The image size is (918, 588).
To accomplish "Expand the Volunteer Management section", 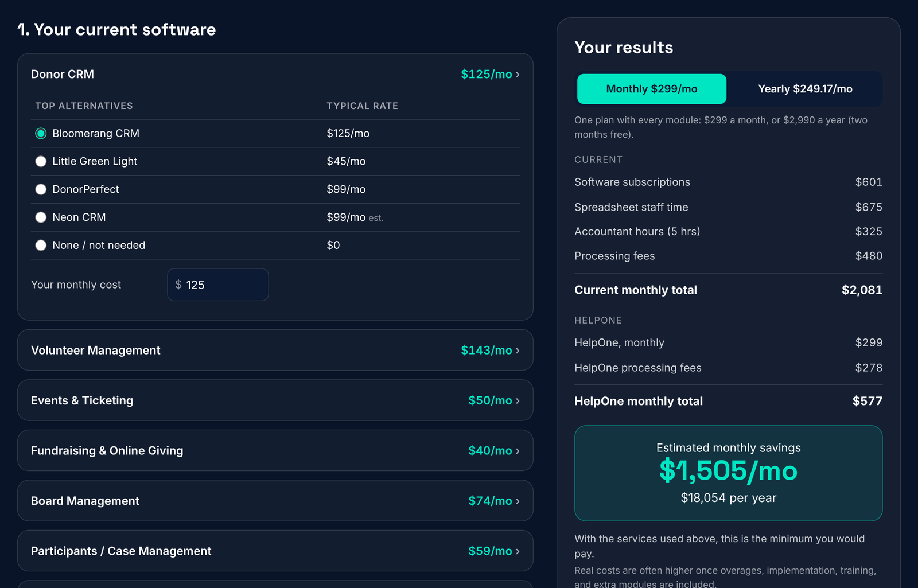I will coord(275,350).
